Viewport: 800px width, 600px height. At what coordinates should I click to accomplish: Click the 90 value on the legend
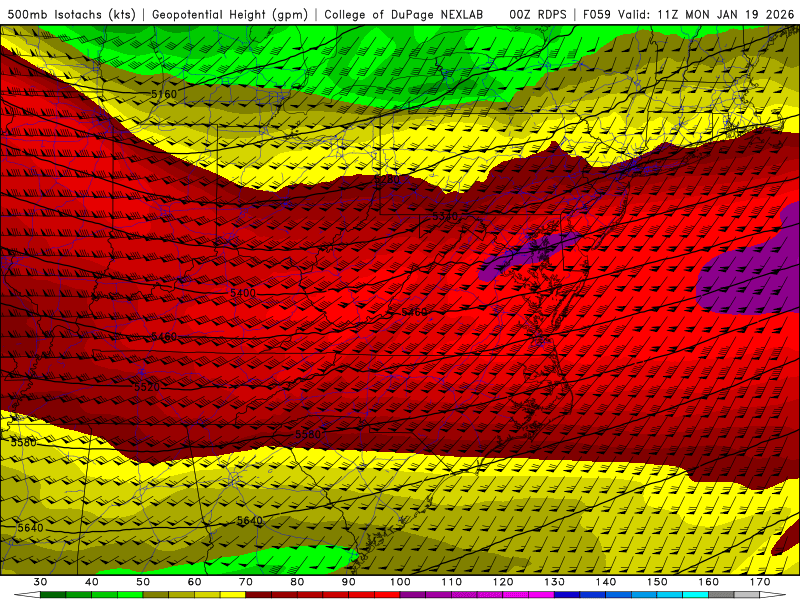click(x=348, y=582)
